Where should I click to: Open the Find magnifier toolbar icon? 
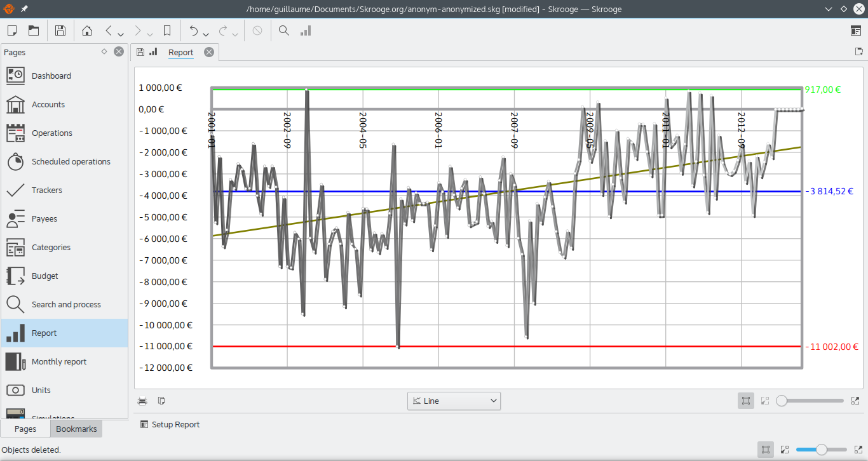click(x=284, y=30)
